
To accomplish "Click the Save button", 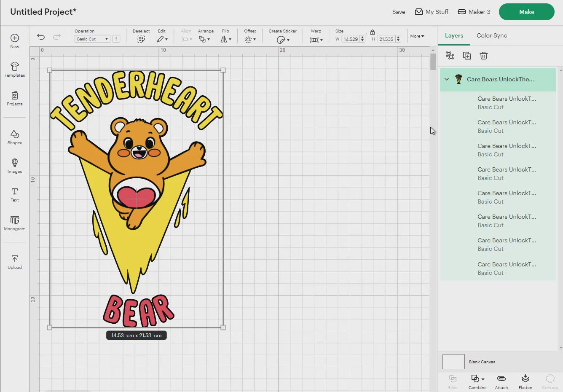I will (399, 12).
